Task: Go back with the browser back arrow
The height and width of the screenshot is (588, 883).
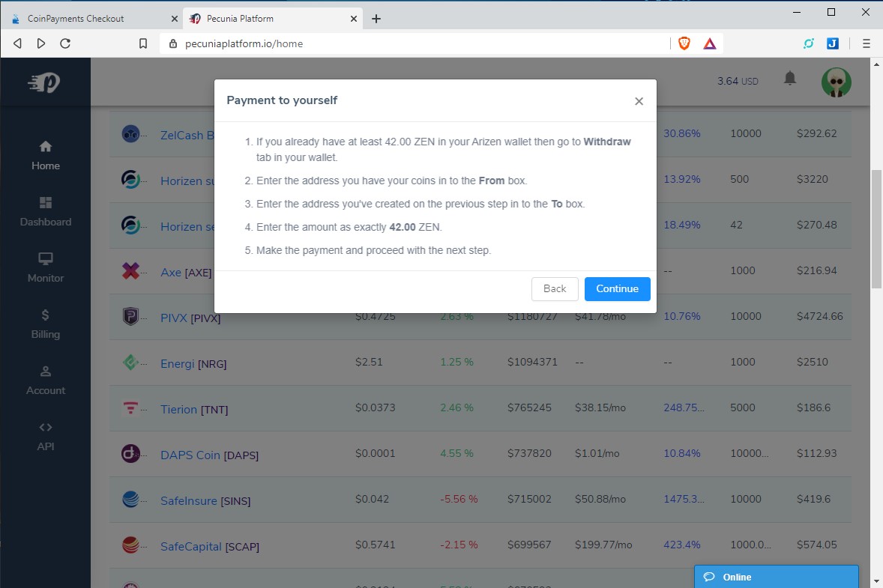Action: (17, 43)
